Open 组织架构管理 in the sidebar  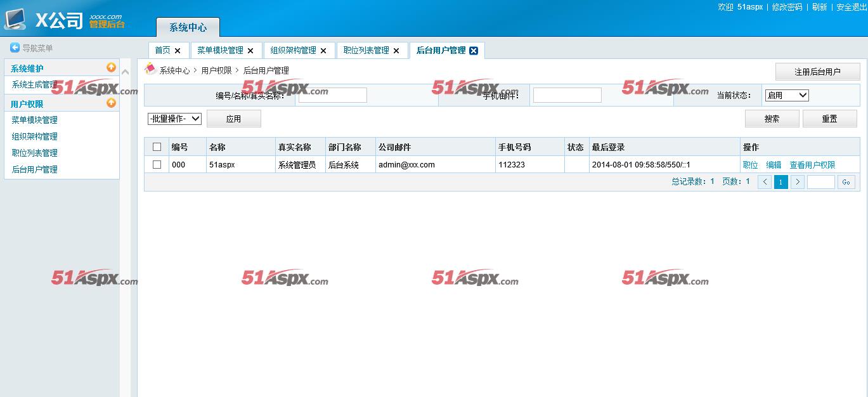pos(34,136)
